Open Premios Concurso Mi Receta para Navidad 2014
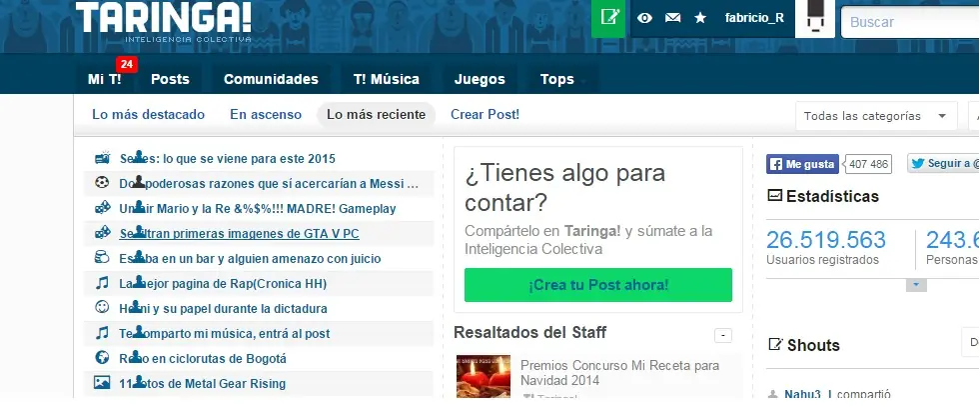Viewport: 980px width, 407px height. coord(620,373)
